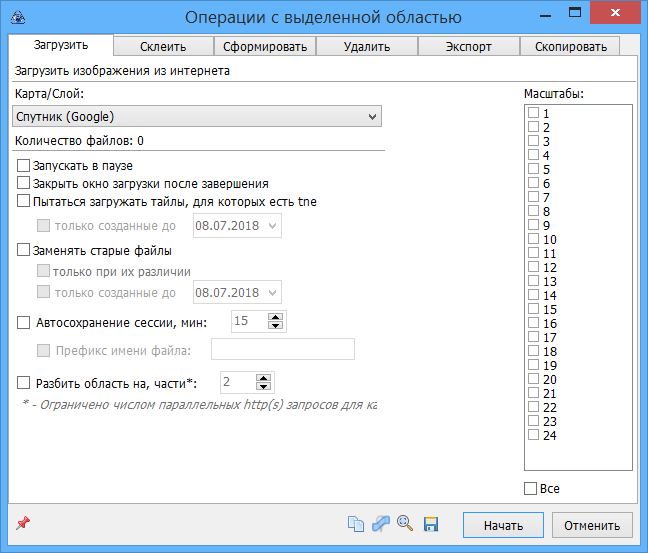This screenshot has width=648, height=553.
Task: Click the application icon in the title bar
Action: (x=16, y=16)
